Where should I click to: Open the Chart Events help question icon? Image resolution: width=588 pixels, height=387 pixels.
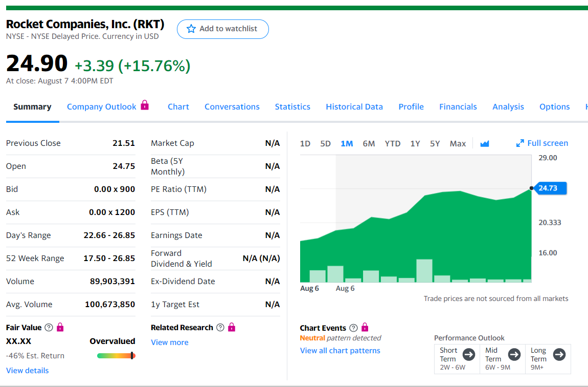click(x=353, y=328)
